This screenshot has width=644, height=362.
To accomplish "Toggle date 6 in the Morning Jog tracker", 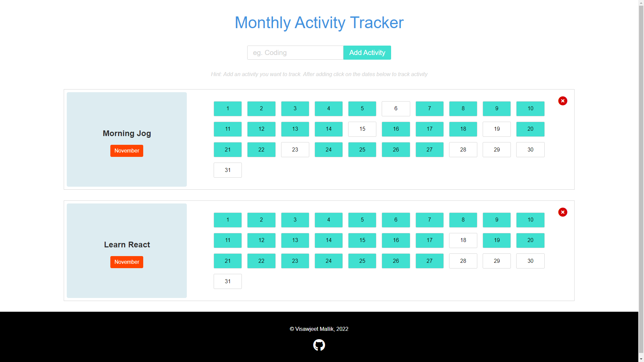I will 396,109.
